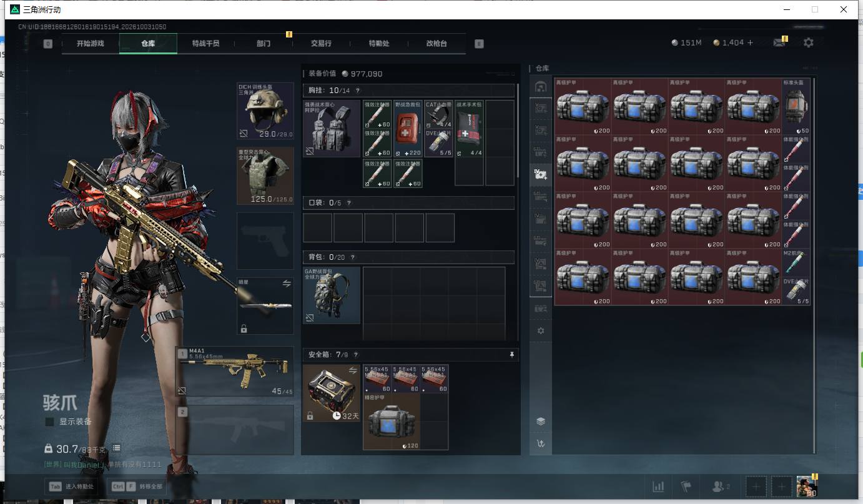The image size is (863, 504).
Task: Select the M4A1 primary weapon slot
Action: tap(235, 372)
